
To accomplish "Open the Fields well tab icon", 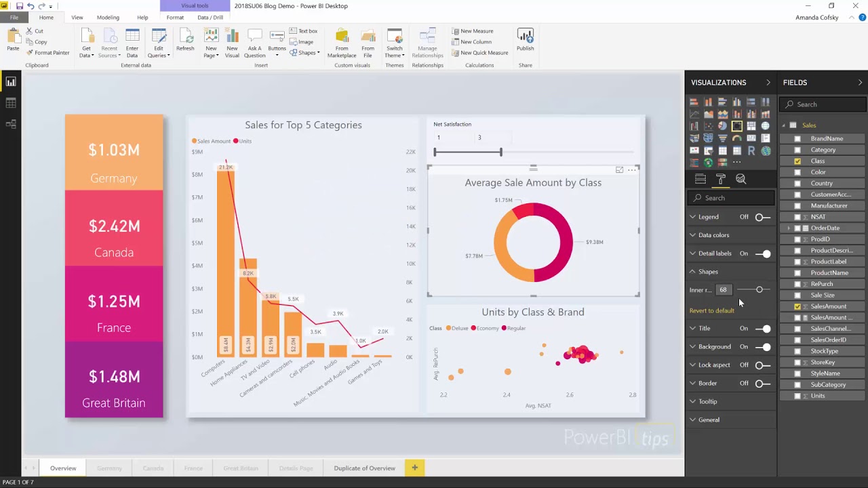I will [x=701, y=179].
